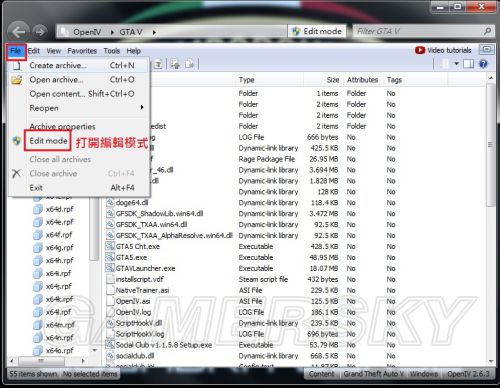
Task: Open the View menu
Action: click(x=54, y=51)
